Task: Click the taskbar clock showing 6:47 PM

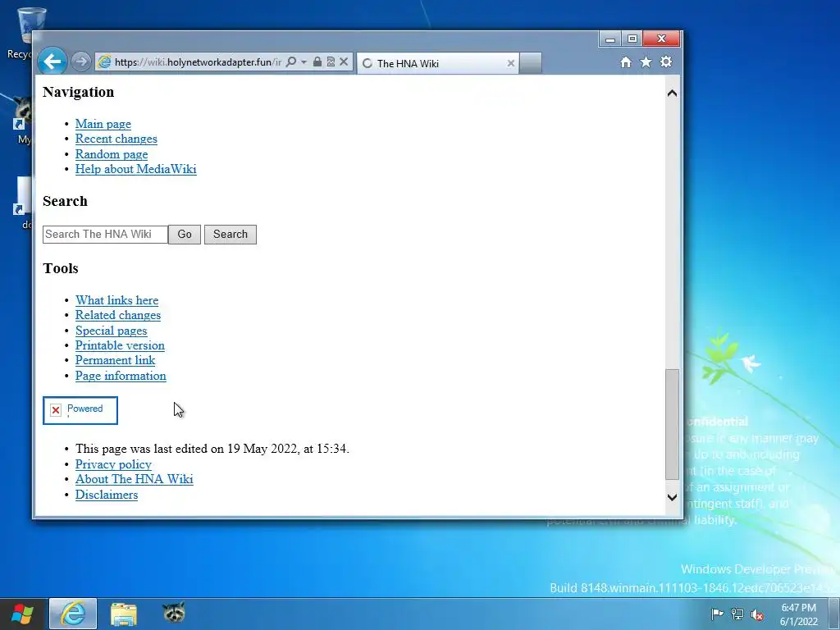Action: (x=799, y=614)
